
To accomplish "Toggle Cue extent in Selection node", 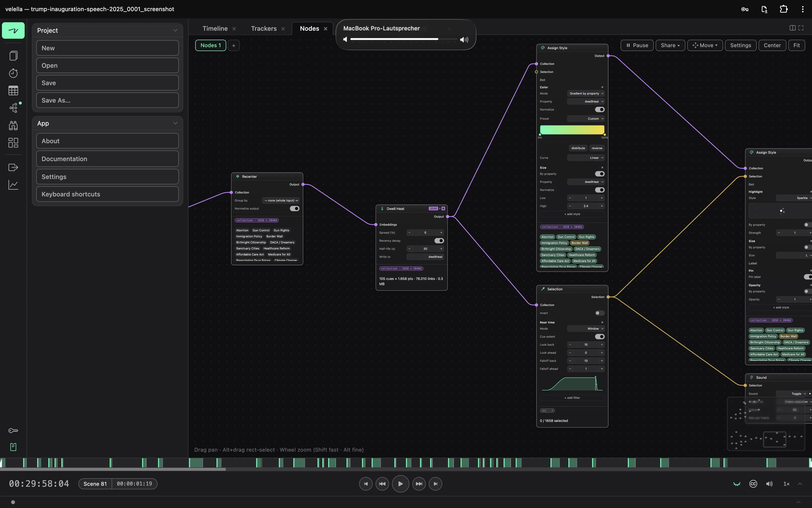I will click(600, 337).
